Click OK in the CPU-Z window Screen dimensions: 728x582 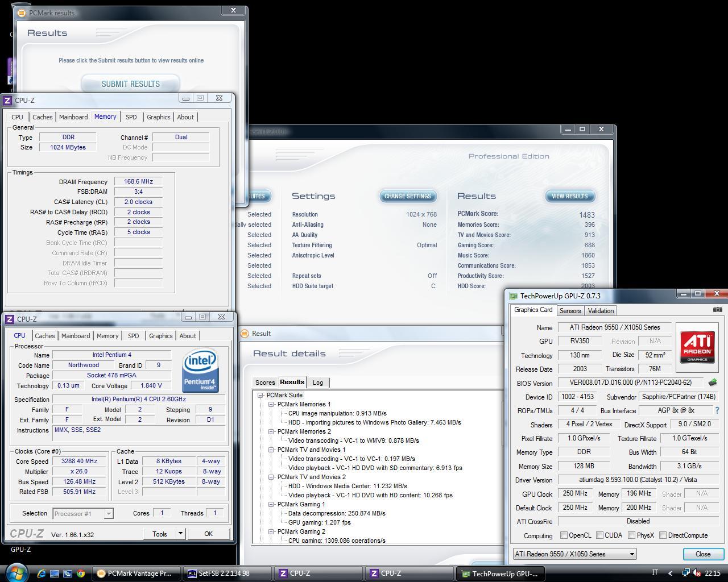pyautogui.click(x=208, y=534)
